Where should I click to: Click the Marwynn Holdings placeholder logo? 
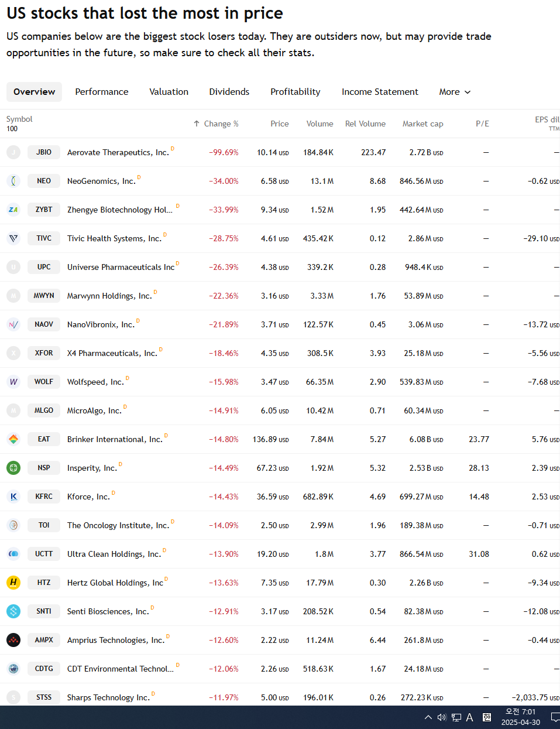[x=13, y=296]
